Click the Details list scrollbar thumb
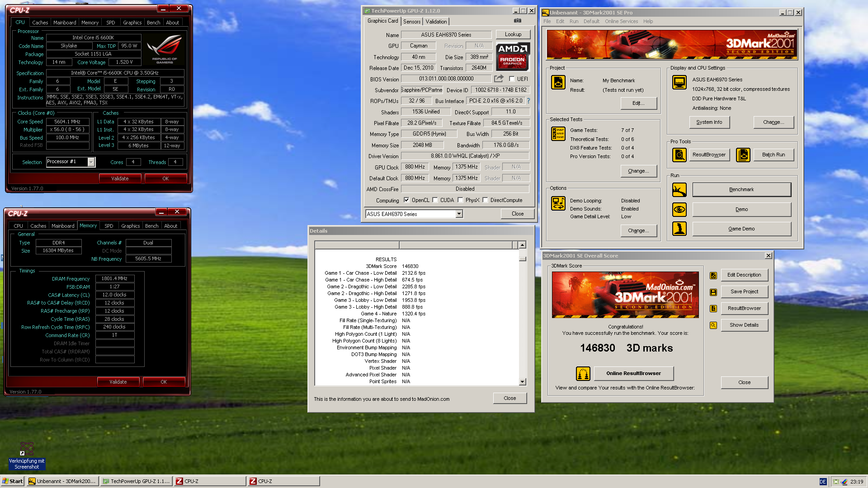The height and width of the screenshot is (488, 868). click(x=522, y=259)
